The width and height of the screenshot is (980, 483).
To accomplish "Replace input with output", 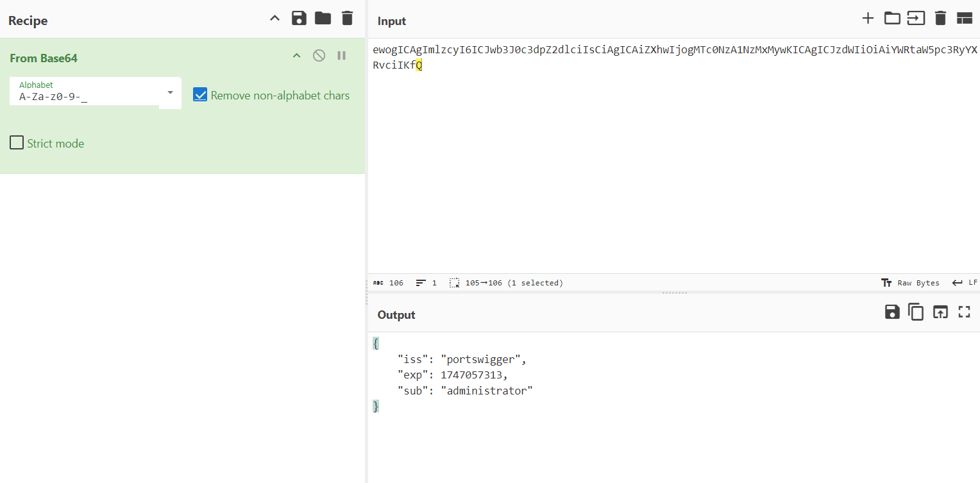I will click(x=940, y=312).
